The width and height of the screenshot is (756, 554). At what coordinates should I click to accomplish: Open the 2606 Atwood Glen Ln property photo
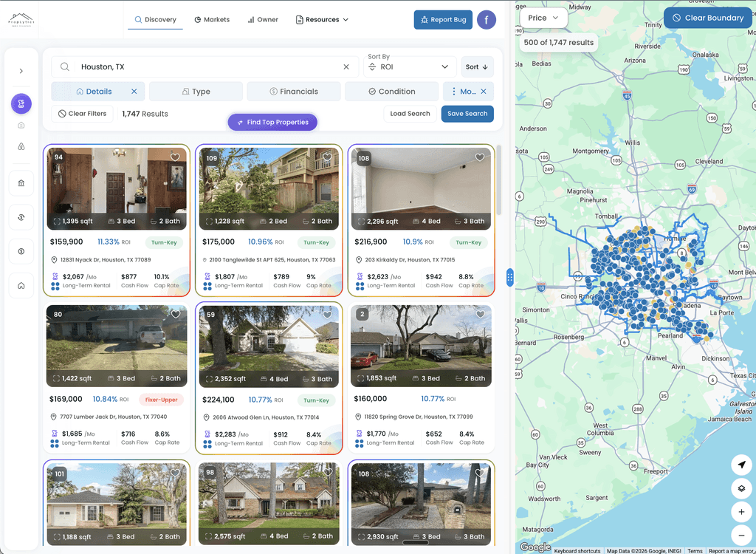[x=269, y=346]
